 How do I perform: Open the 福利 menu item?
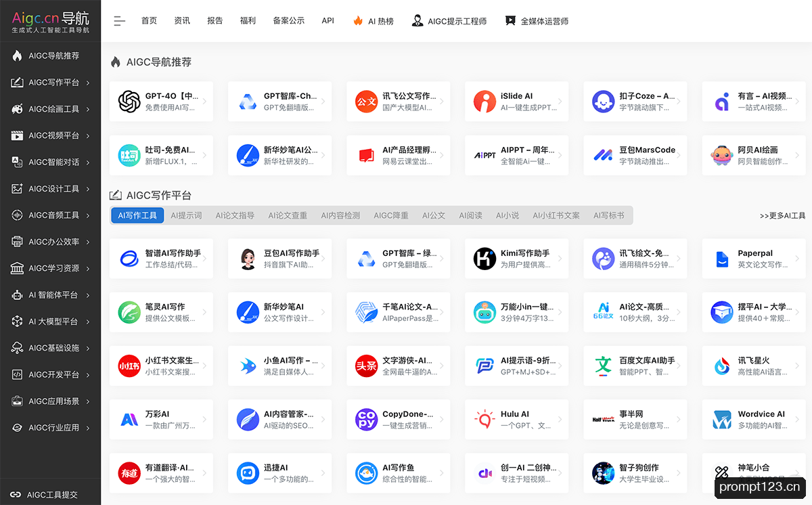click(248, 21)
